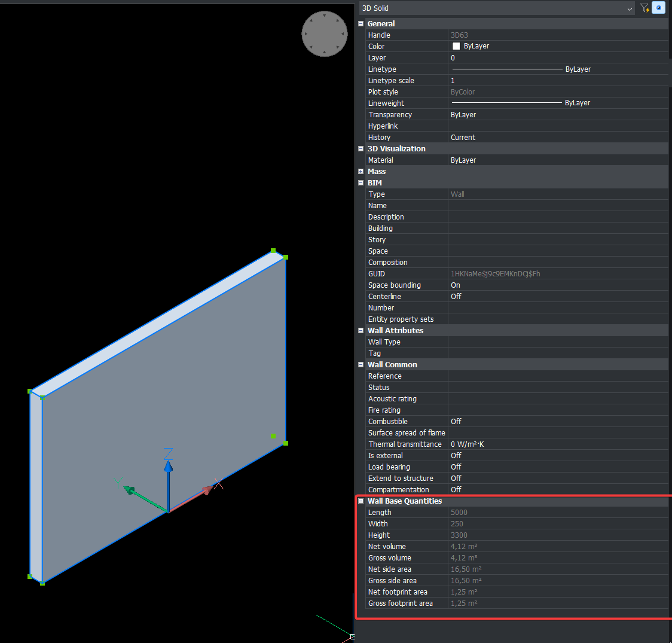Screen dimensions: 672x643
Task: Click the top arrow on view widget
Action: 325,16
